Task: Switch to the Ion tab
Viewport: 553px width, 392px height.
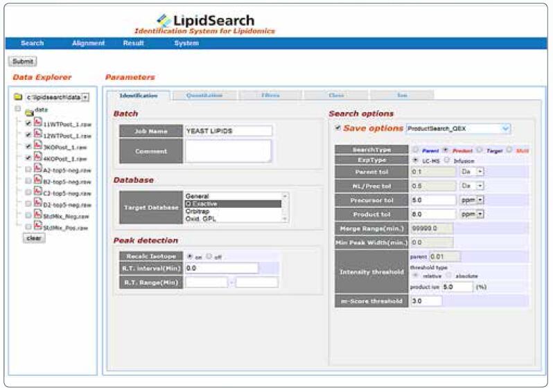Action: (x=402, y=95)
